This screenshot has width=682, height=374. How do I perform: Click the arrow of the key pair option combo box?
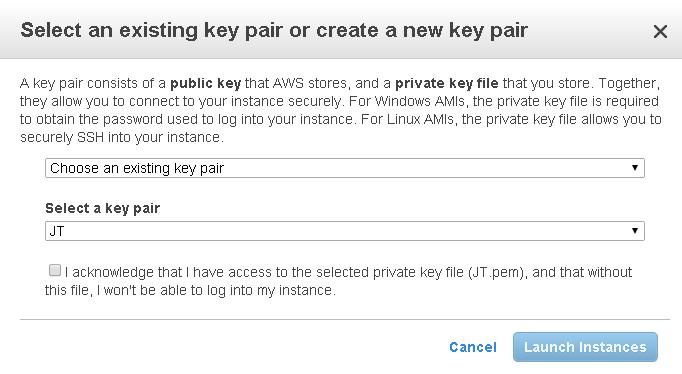(635, 168)
